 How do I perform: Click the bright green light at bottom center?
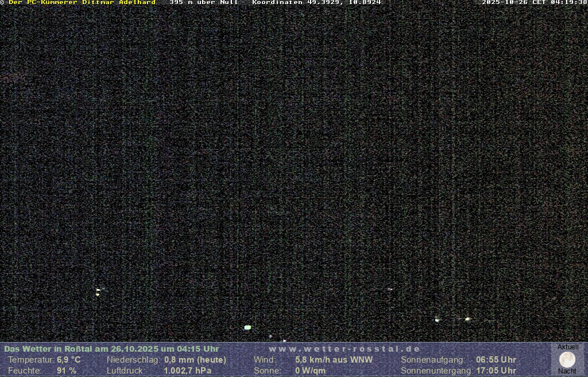tap(247, 327)
